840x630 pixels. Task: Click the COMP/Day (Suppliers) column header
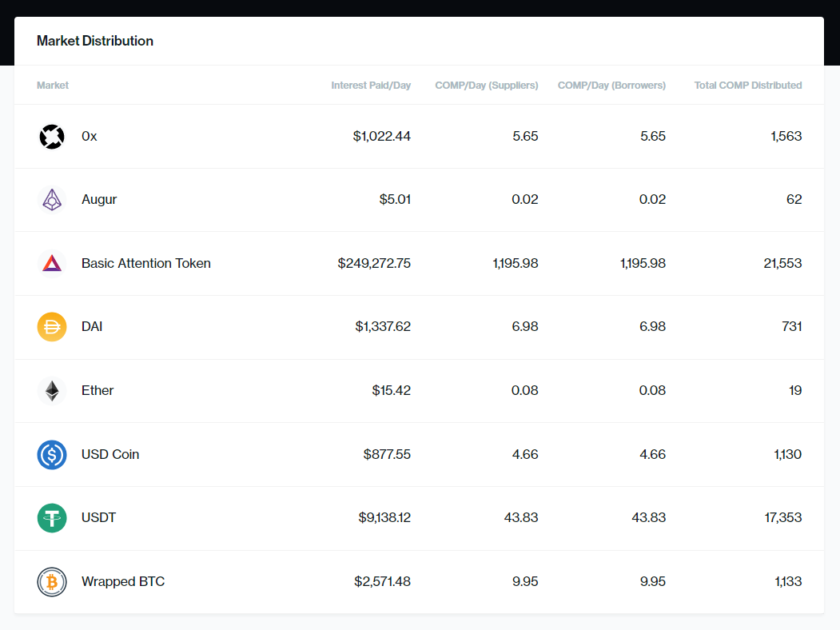(487, 86)
